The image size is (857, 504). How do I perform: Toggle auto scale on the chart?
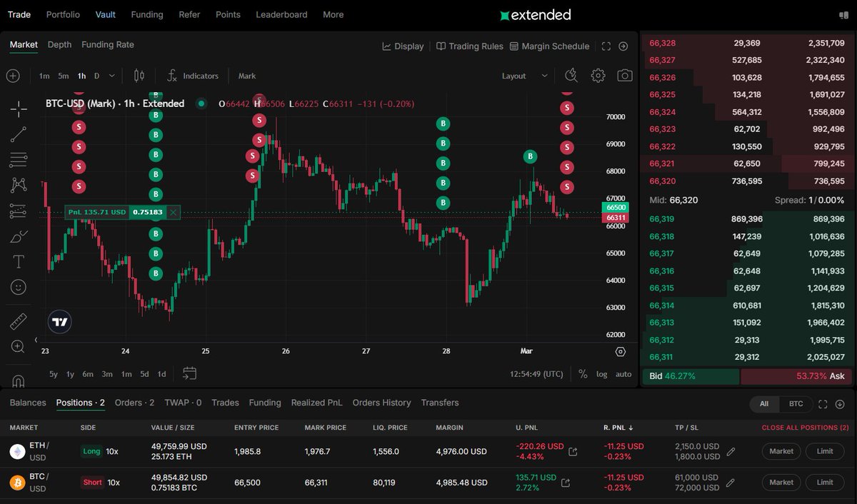(x=623, y=374)
